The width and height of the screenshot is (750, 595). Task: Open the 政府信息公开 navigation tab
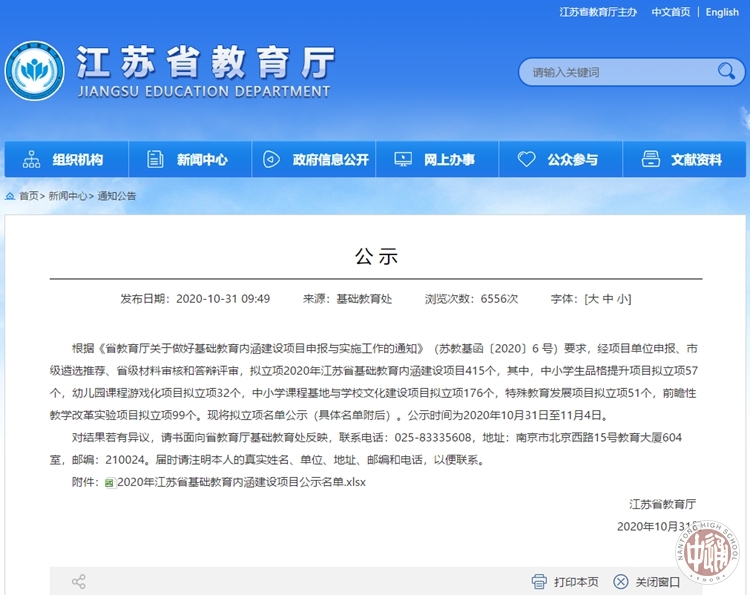click(x=317, y=160)
